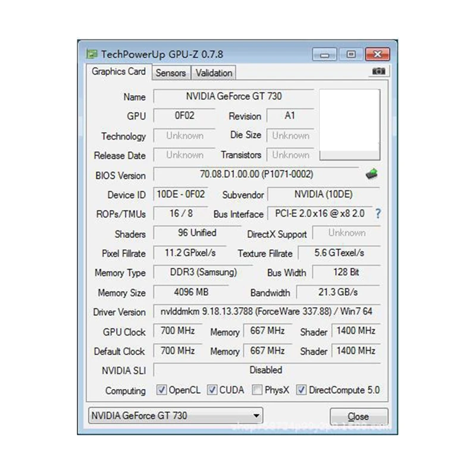This screenshot has width=476, height=476.
Task: Click NVIDIA SLI Disabled field
Action: [x=267, y=370]
